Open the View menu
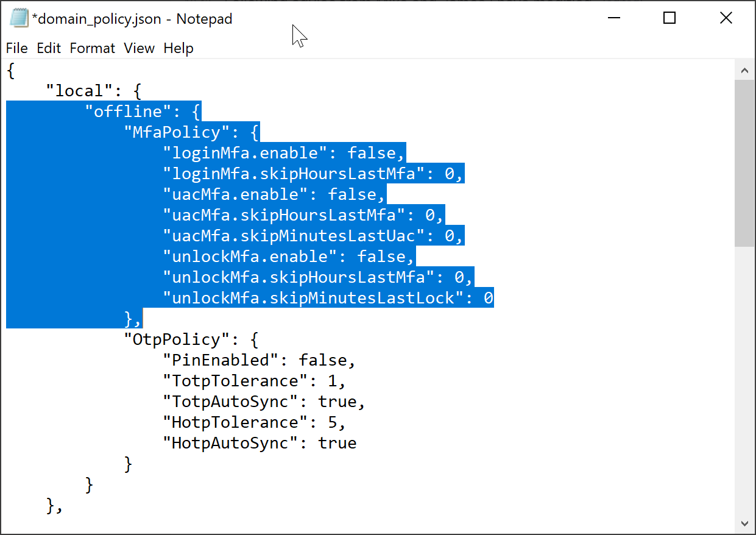756x535 pixels. coord(139,48)
